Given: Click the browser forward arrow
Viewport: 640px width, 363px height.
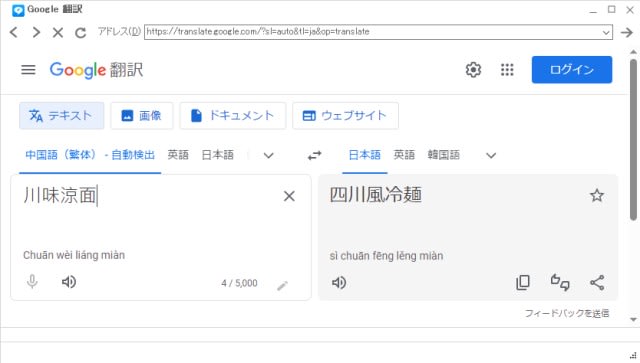Looking at the screenshot, I should point(36,32).
